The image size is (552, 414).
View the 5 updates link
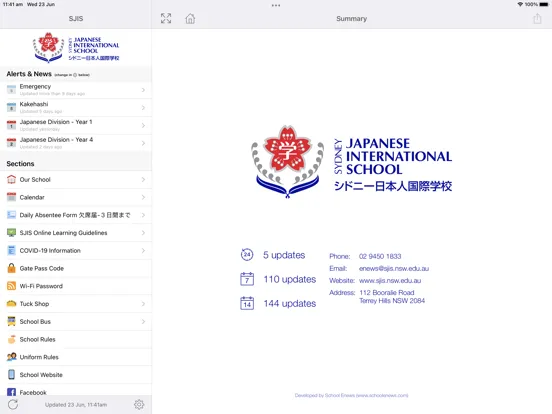coord(284,255)
